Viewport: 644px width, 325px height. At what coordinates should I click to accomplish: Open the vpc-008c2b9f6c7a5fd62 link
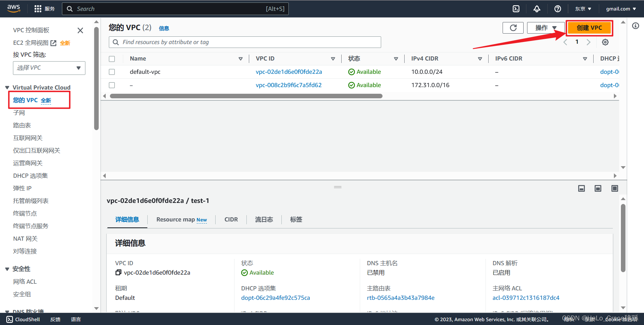[x=288, y=85]
